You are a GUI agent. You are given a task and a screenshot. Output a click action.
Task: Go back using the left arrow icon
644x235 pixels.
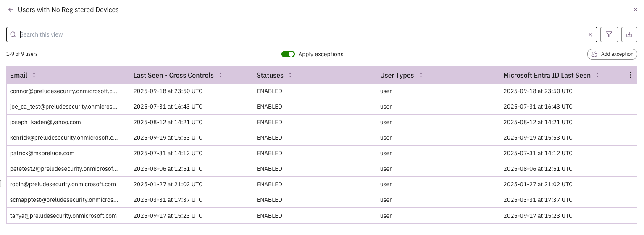(x=11, y=10)
